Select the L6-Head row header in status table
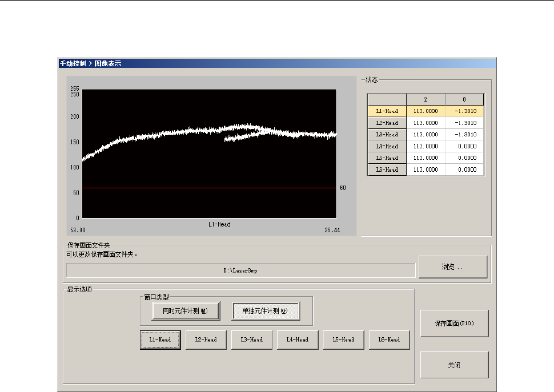Screen dimensions: 554x392 pos(387,169)
